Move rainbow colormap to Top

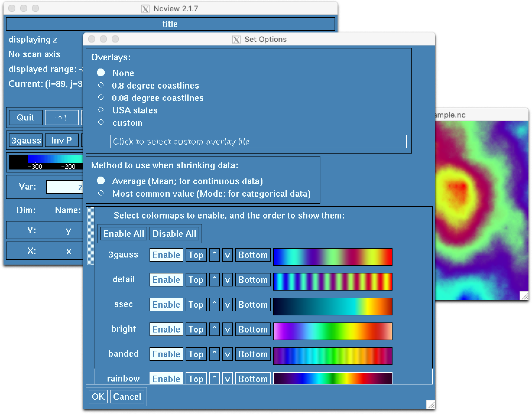pyautogui.click(x=196, y=378)
